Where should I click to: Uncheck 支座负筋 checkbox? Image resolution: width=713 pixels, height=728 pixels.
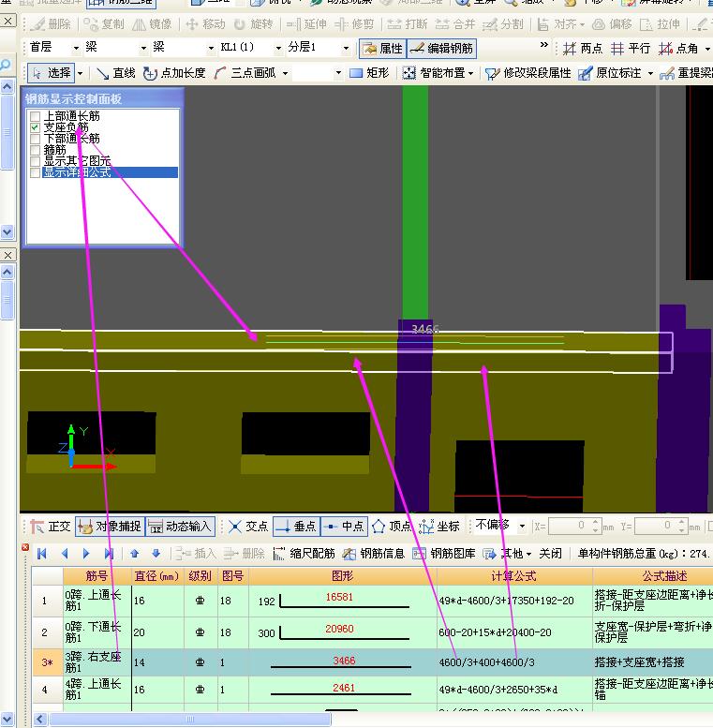tap(35, 127)
